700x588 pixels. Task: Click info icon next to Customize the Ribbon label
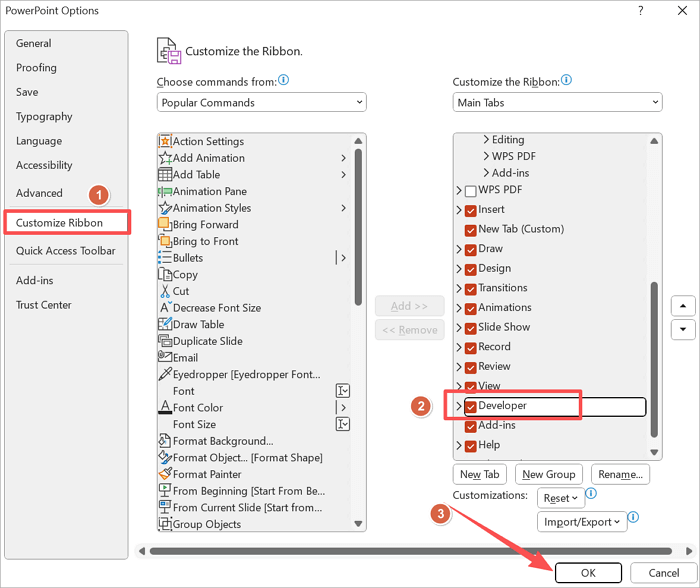pyautogui.click(x=567, y=80)
